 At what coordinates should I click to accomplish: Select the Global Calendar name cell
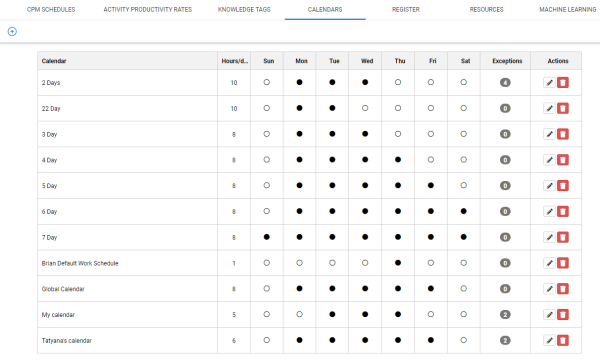click(127, 289)
